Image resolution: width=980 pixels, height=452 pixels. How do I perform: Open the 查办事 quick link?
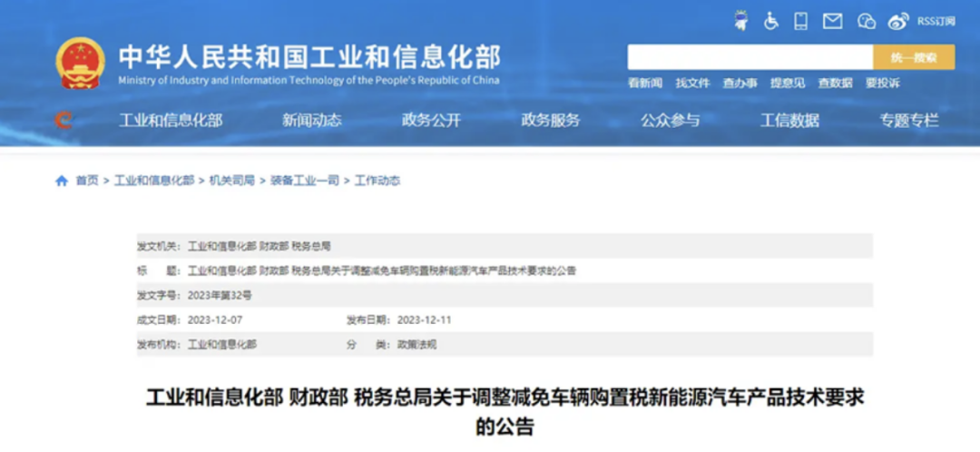(x=740, y=83)
